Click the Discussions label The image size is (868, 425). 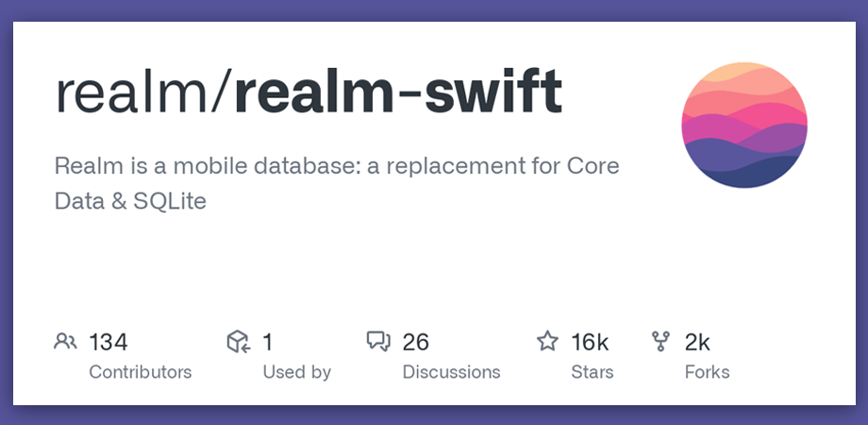451,372
